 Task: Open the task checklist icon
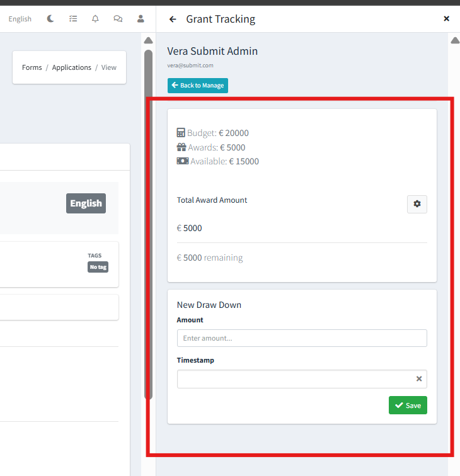[73, 19]
